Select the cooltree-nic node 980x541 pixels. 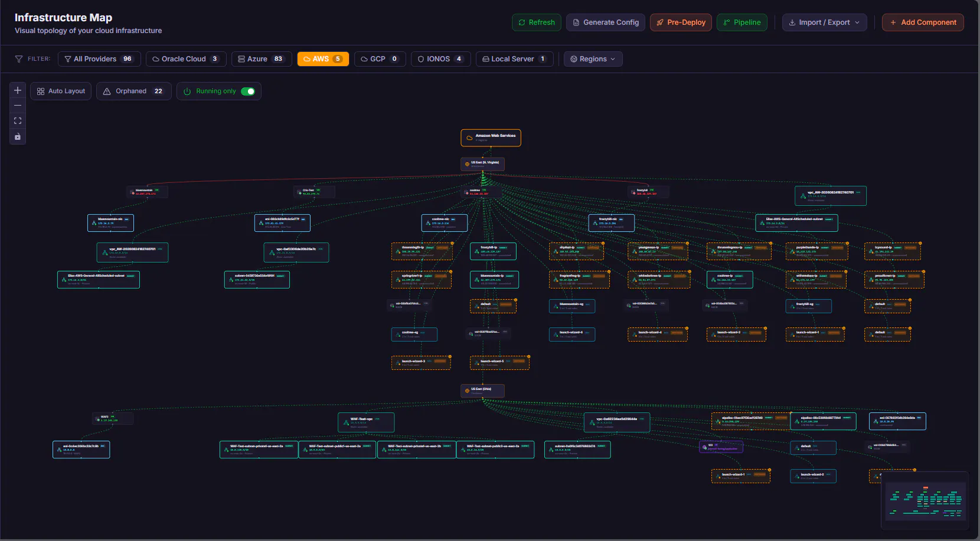tap(445, 223)
